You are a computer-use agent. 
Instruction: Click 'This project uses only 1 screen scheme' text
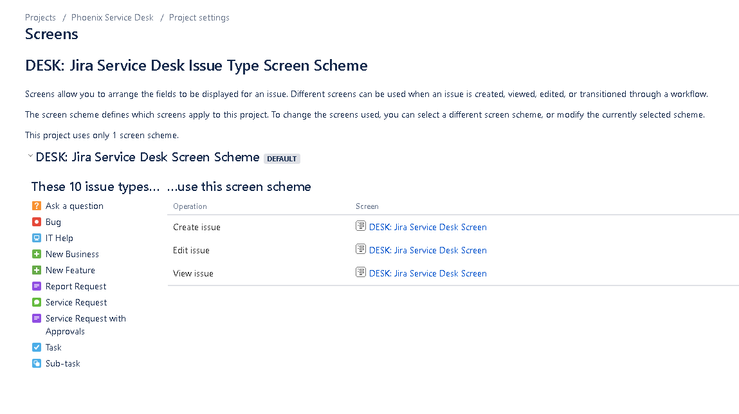[102, 135]
